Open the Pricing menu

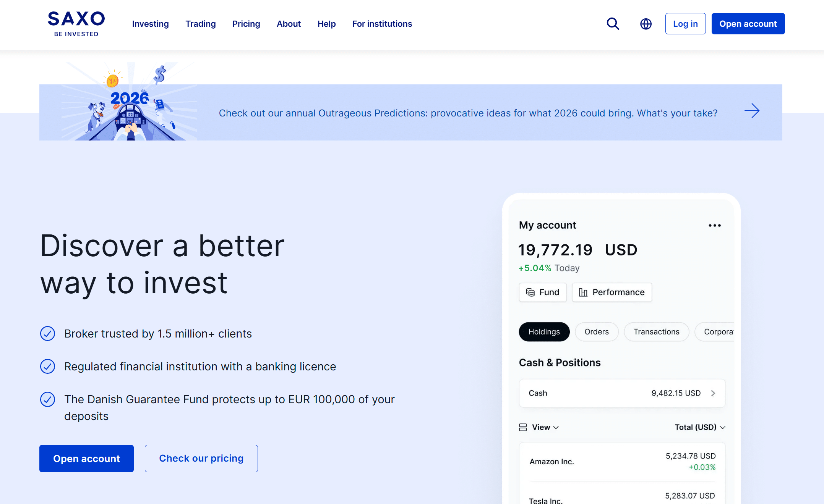[x=246, y=24]
